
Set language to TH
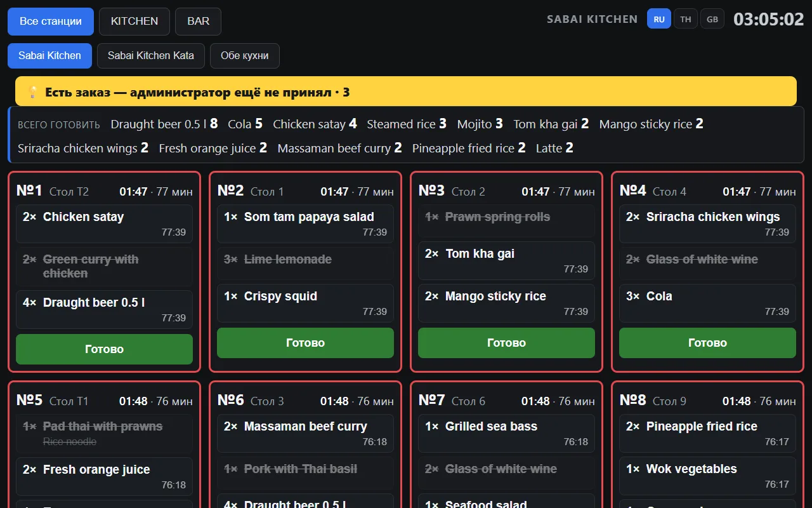686,19
